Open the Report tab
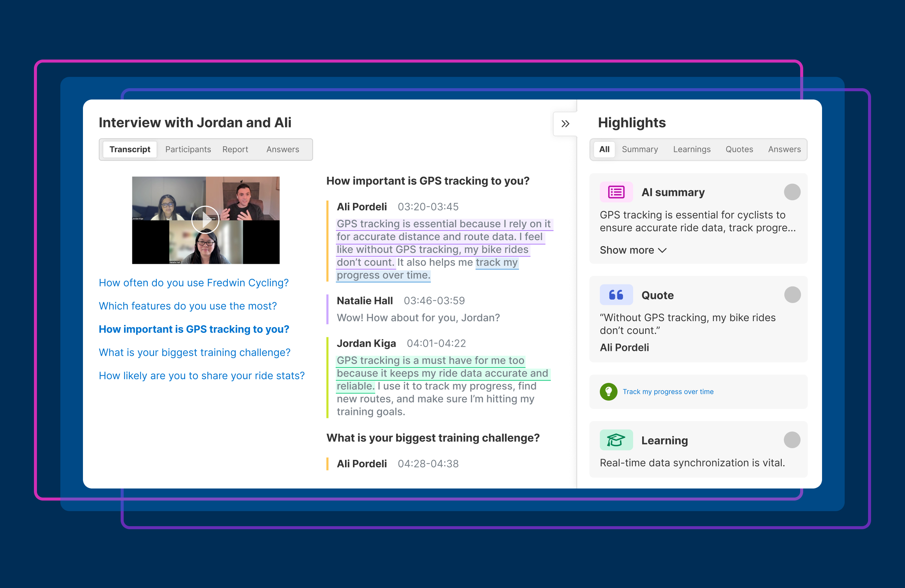The width and height of the screenshot is (905, 588). [x=235, y=149]
